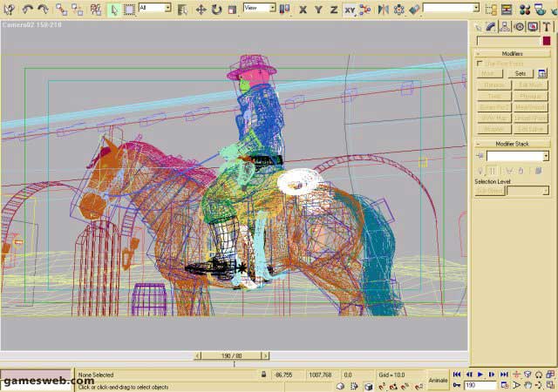Click the Sets button in Modifiers

pos(520,74)
